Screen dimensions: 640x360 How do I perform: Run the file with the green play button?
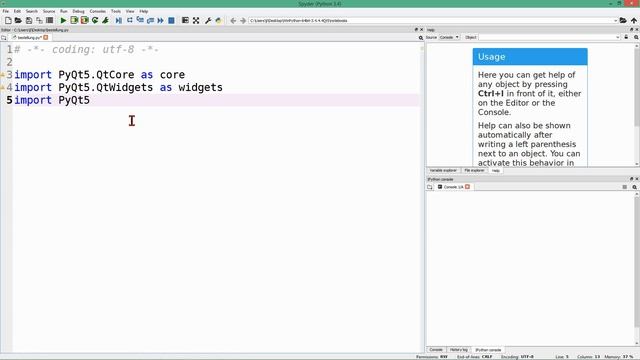click(x=63, y=20)
